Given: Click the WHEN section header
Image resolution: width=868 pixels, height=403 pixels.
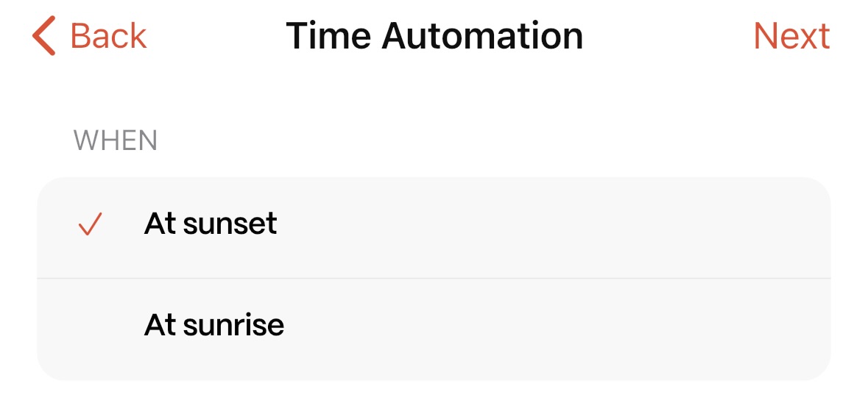Looking at the screenshot, I should tap(116, 140).
